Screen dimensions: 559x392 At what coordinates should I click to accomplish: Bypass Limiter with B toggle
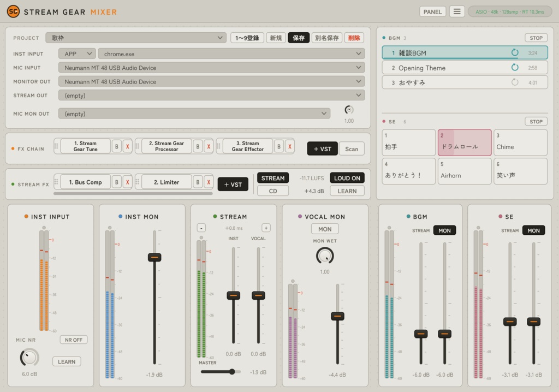pyautogui.click(x=198, y=182)
